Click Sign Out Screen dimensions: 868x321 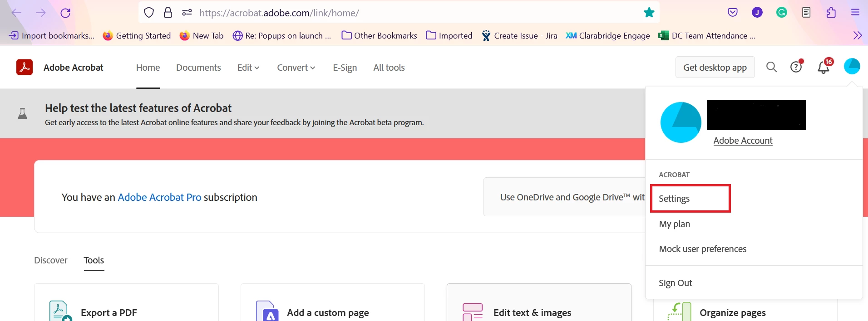(676, 283)
